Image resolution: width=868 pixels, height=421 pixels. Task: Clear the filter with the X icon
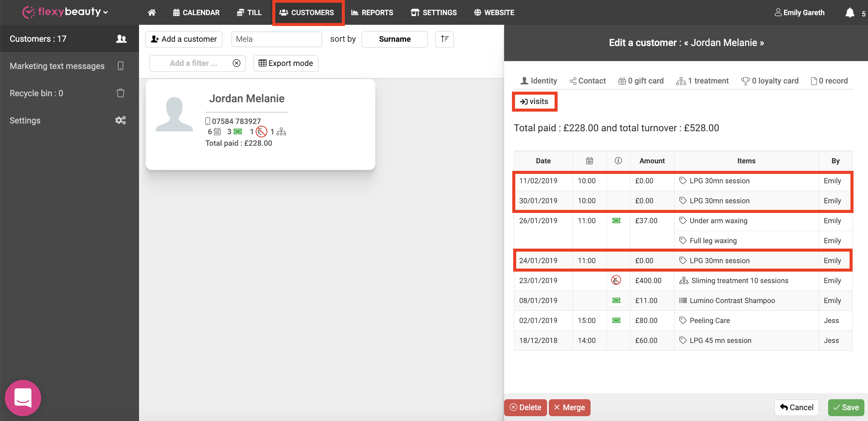(x=237, y=63)
